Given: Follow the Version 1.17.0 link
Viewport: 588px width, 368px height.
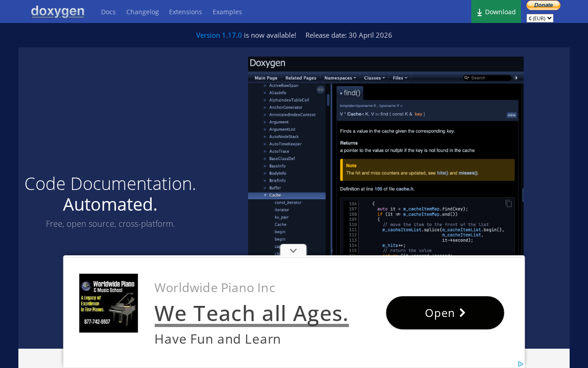Looking at the screenshot, I should point(219,35).
